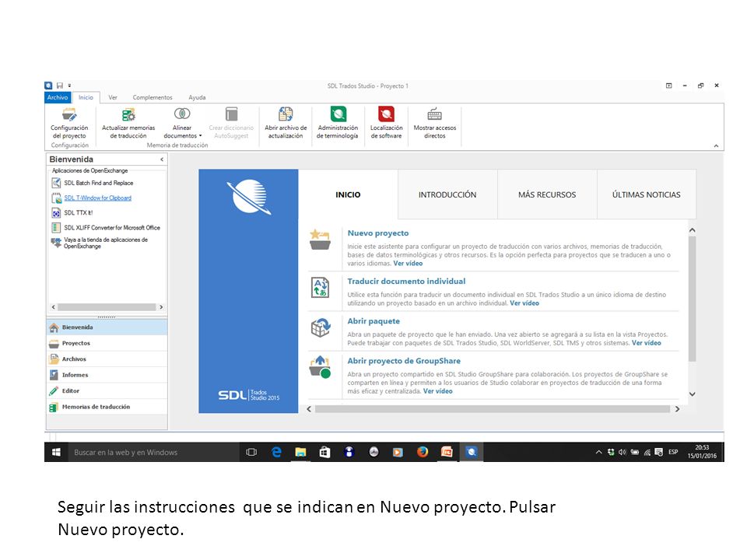
Task: Click Traducir documento individual link
Action: click(406, 281)
